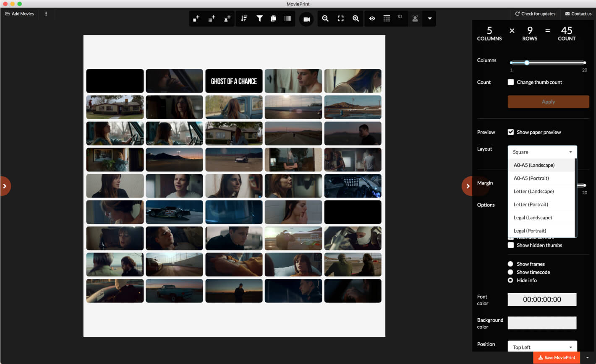Click the person-with-plus toolbar icon
596x364 pixels.
[227, 18]
